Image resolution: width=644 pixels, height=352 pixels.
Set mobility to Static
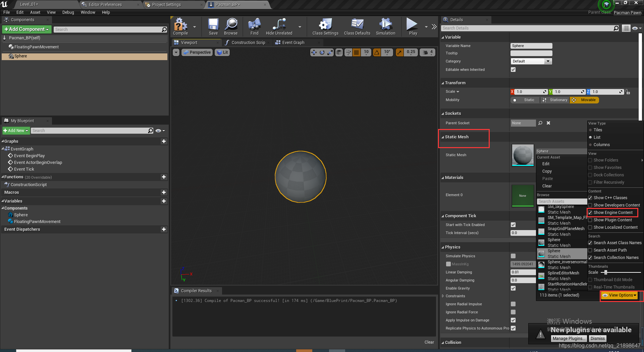pyautogui.click(x=525, y=100)
